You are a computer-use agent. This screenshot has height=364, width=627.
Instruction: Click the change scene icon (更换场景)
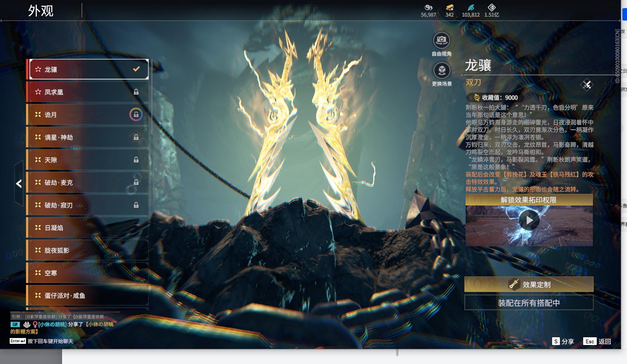(442, 71)
